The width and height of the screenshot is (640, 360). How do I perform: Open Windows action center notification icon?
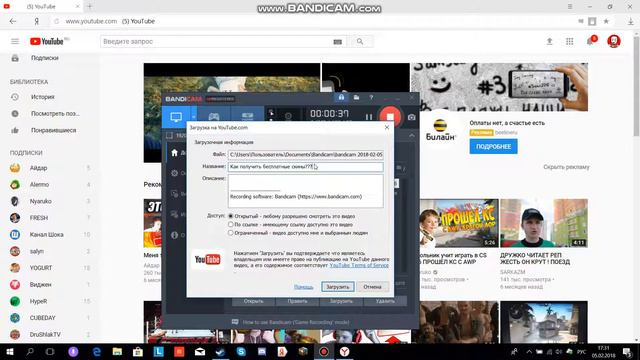627,351
